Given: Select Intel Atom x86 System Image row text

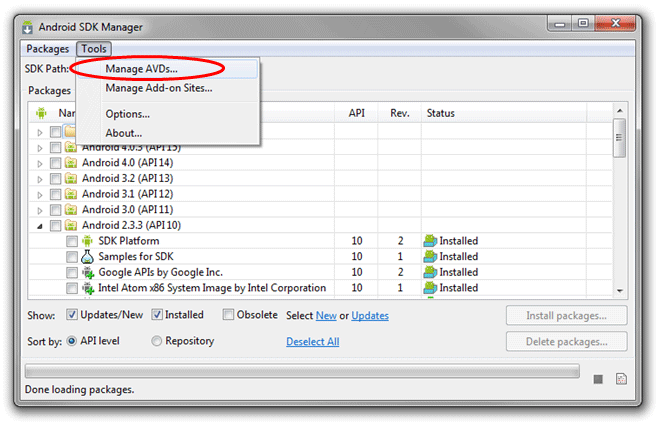Looking at the screenshot, I should pyautogui.click(x=212, y=288).
